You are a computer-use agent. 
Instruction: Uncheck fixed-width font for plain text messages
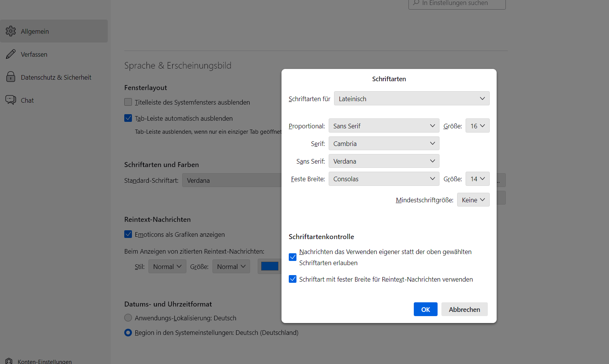click(x=293, y=279)
